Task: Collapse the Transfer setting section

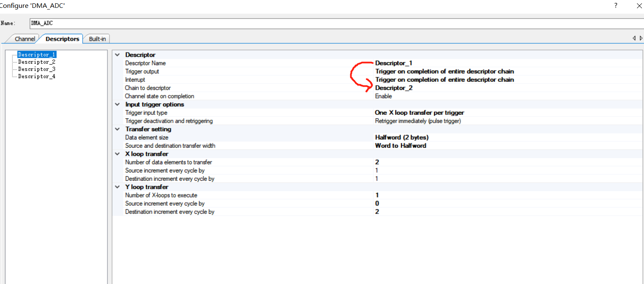Action: click(x=117, y=129)
